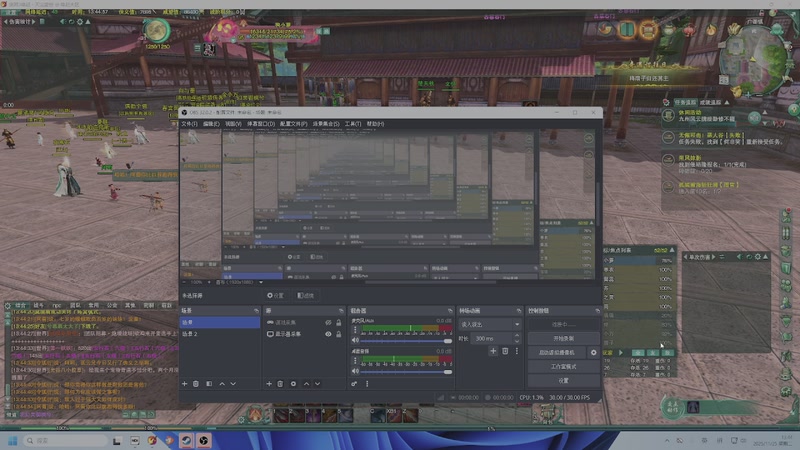800x450 pixels.
Task: Toggle lock on the first source
Action: (338, 322)
